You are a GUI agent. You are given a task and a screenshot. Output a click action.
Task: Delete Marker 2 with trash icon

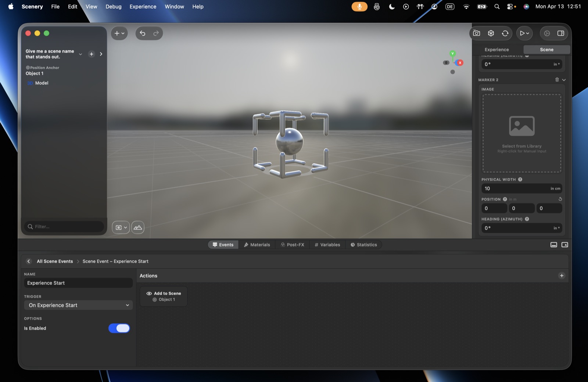pyautogui.click(x=557, y=80)
